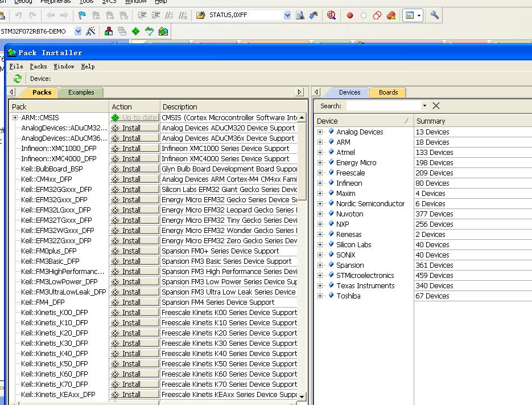The width and height of the screenshot is (532, 405).
Task: Open the File menu in Pack Installer
Action: click(17, 67)
